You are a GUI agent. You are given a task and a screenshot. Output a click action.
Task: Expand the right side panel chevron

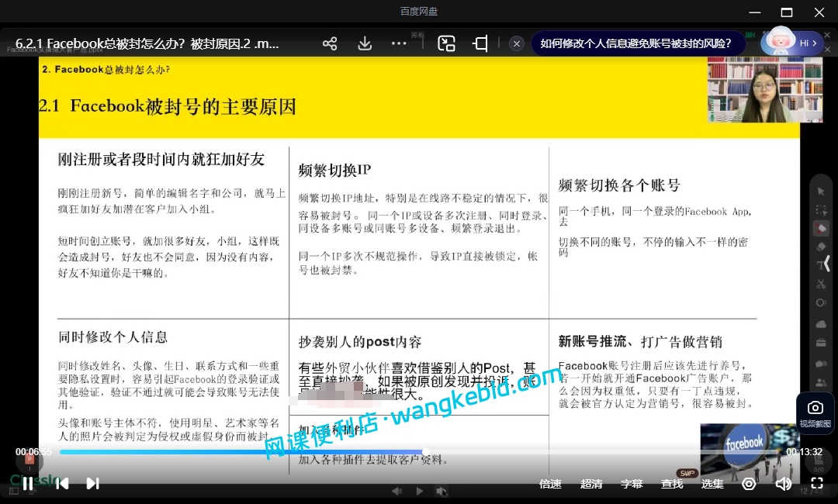(827, 264)
